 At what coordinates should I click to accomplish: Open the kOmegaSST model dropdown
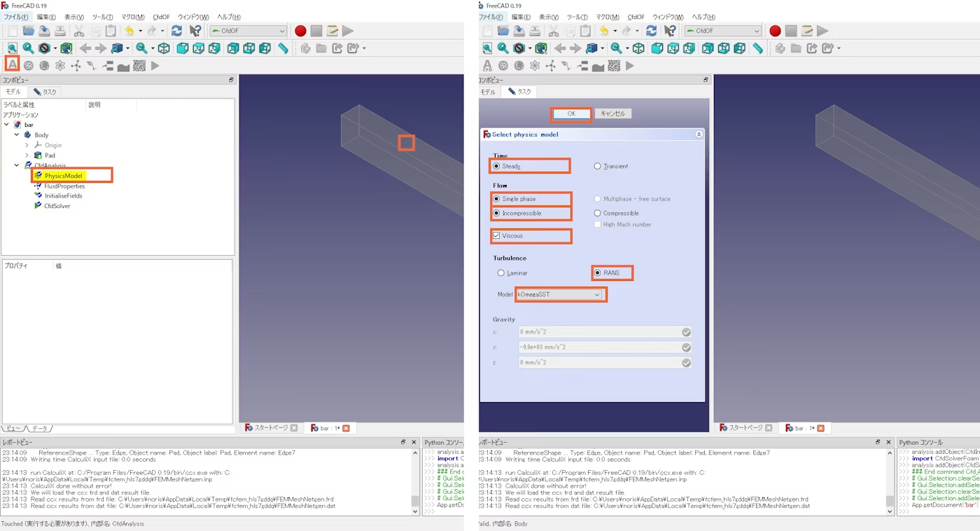[559, 295]
